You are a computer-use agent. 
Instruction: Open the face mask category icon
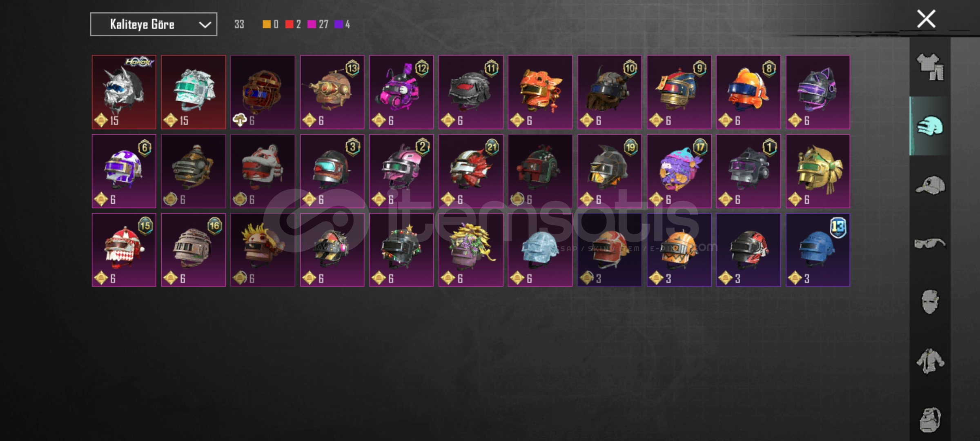click(930, 302)
